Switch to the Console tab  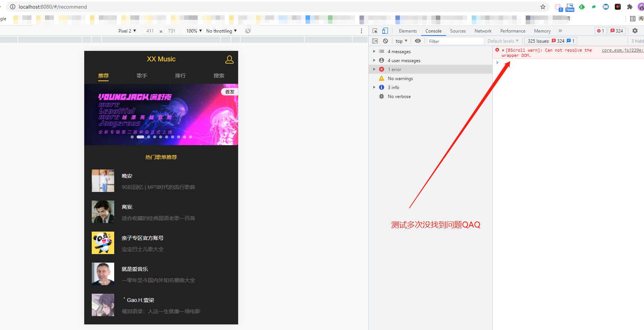(x=433, y=31)
